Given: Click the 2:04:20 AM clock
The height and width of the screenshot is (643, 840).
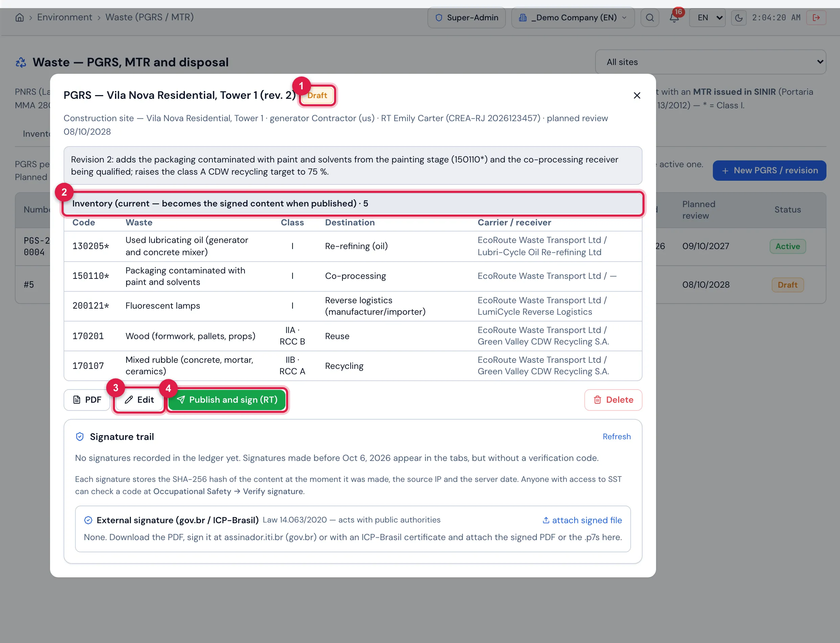Looking at the screenshot, I should point(776,18).
